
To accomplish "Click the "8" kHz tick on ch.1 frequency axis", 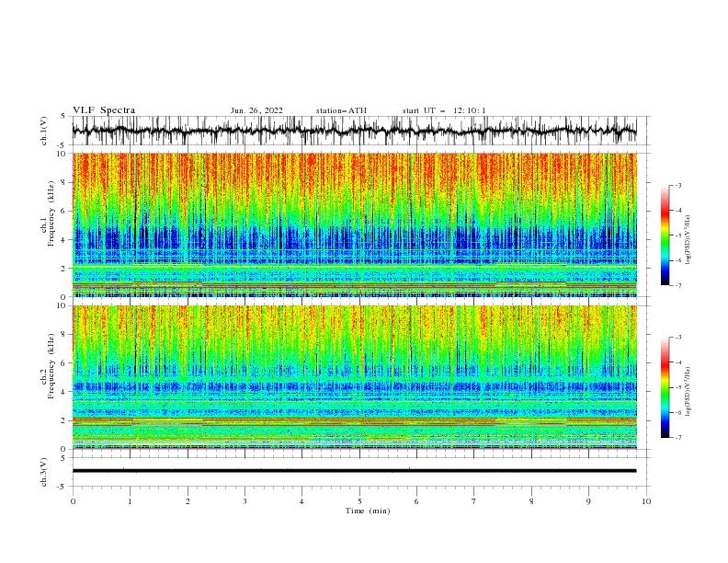I will pos(63,182).
